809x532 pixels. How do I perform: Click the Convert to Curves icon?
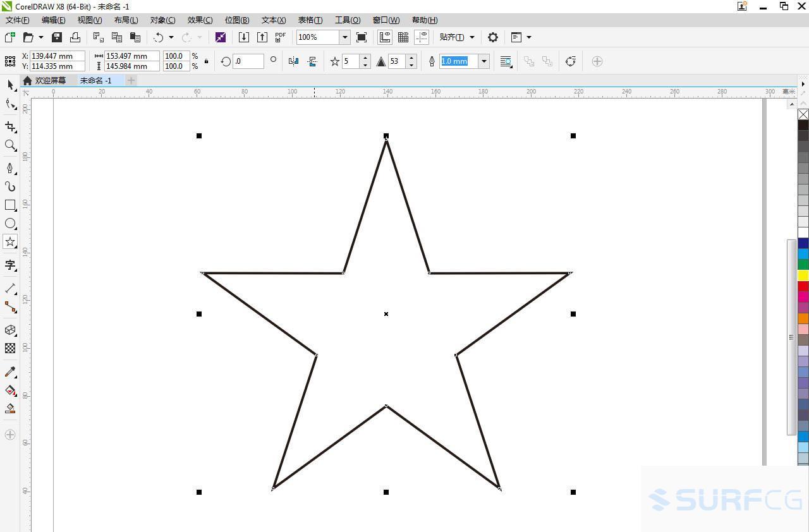[571, 61]
